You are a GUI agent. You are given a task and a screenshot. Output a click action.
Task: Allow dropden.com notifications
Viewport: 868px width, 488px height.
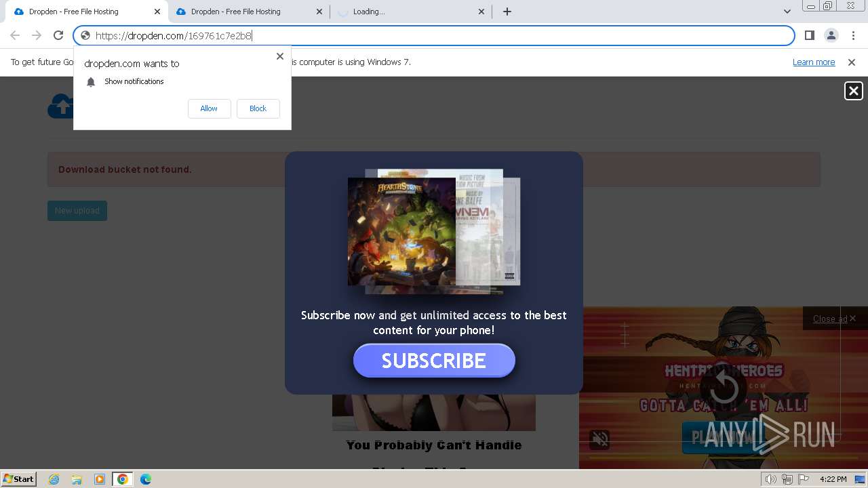pos(209,108)
